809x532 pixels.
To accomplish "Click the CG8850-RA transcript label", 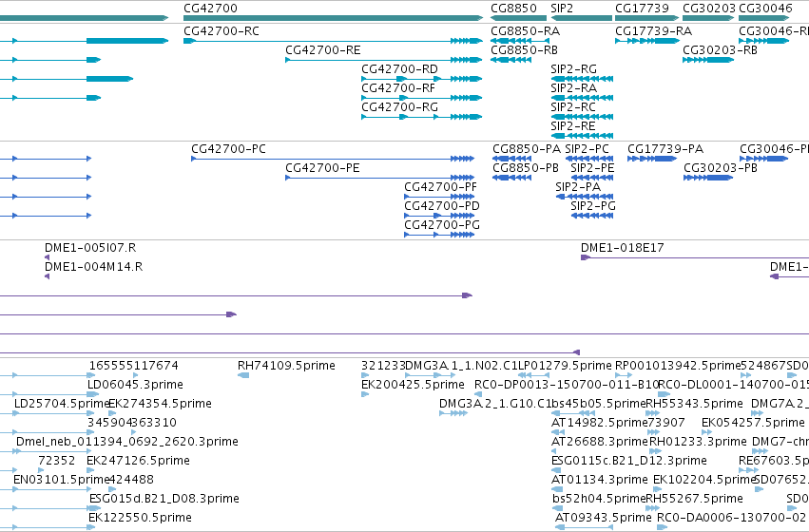I will (x=525, y=31).
